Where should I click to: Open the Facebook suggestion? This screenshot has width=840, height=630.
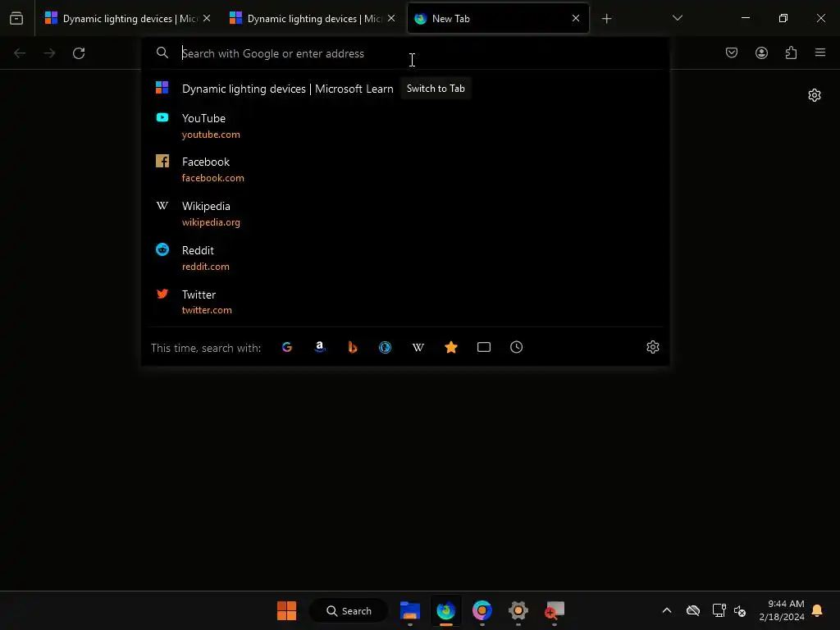point(406,169)
